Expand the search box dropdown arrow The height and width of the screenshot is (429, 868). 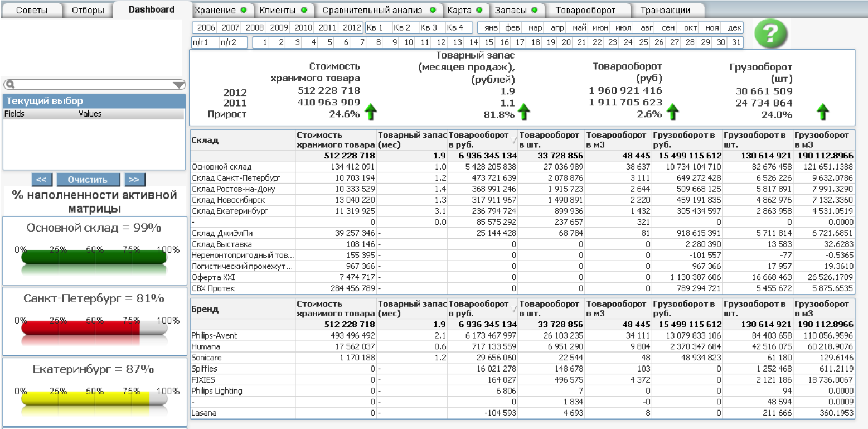point(178,85)
